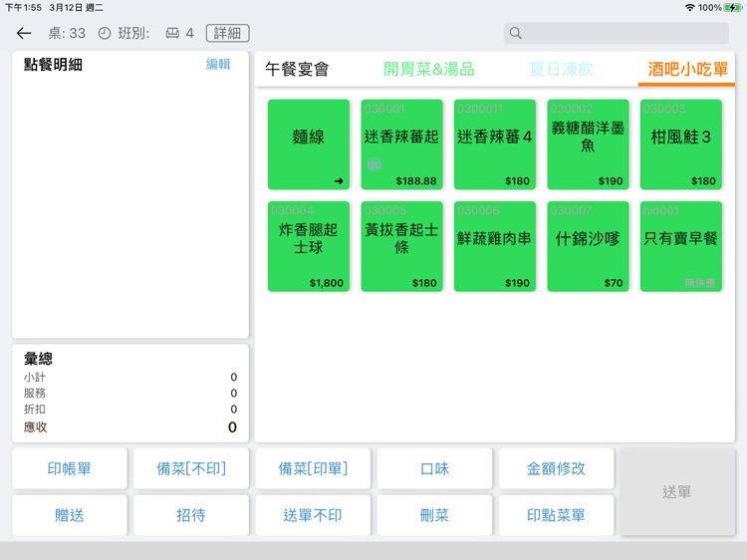The height and width of the screenshot is (560, 747).
Task: Tap the battery status icon
Action: pos(732,8)
